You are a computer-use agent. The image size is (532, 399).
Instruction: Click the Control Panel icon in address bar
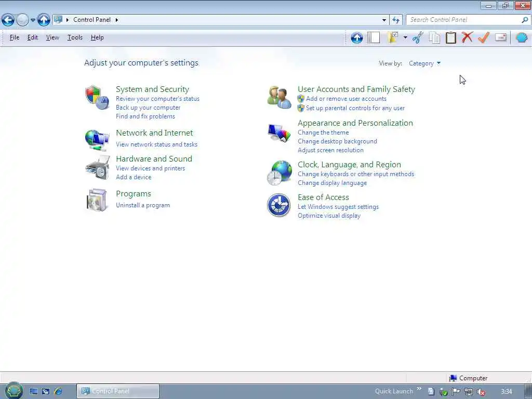click(x=58, y=20)
